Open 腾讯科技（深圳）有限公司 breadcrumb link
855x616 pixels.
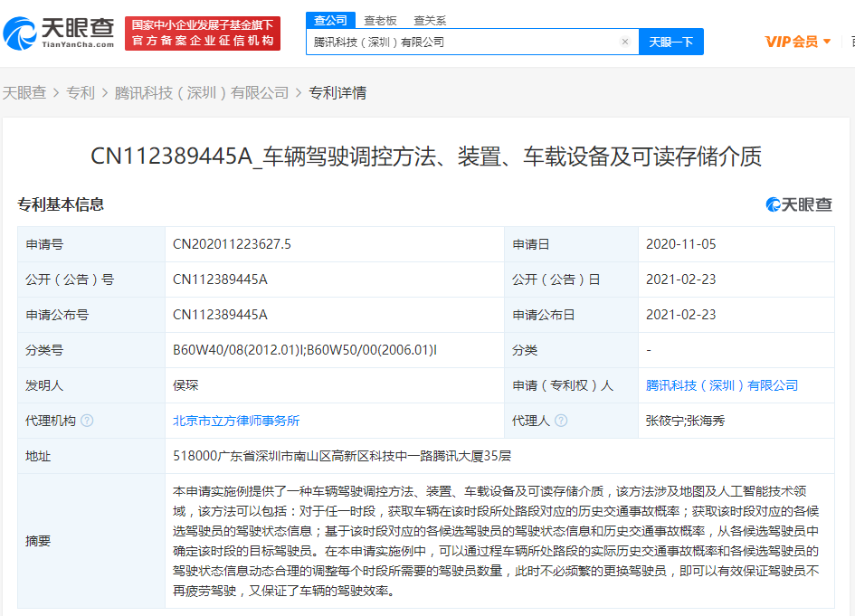201,92
